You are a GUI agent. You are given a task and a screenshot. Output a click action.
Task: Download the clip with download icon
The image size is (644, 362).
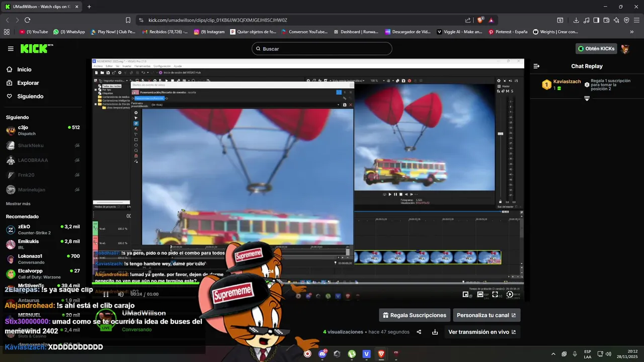coord(435,332)
